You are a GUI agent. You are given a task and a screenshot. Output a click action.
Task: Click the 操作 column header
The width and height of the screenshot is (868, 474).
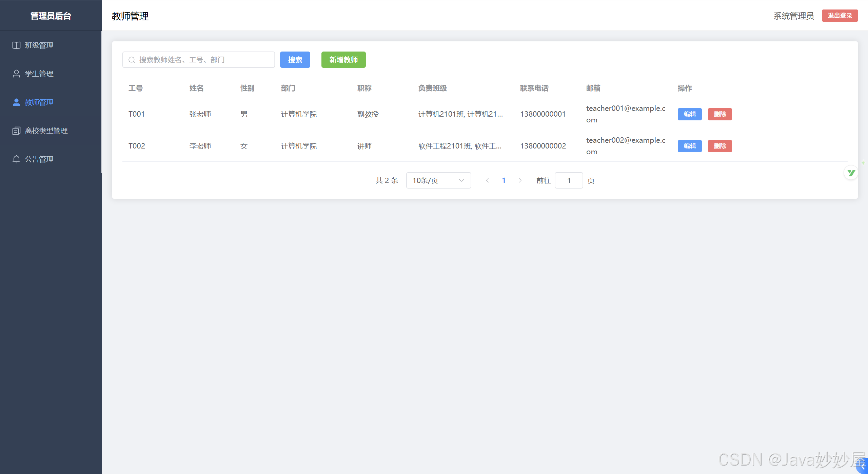pyautogui.click(x=685, y=88)
